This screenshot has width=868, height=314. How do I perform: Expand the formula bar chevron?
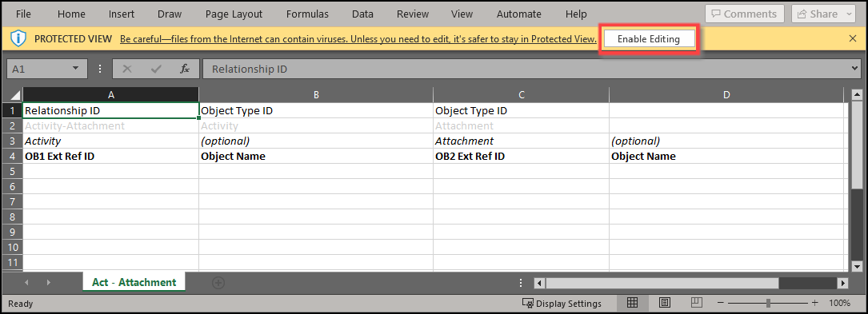855,69
